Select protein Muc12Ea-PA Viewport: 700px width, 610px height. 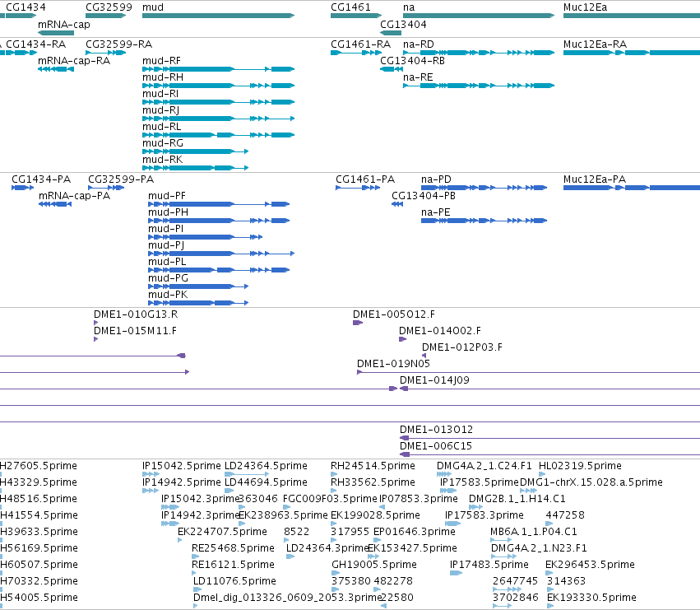pyautogui.click(x=632, y=188)
